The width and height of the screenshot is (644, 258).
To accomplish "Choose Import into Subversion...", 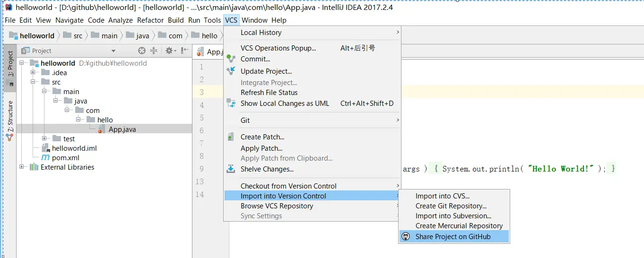I will 454,215.
